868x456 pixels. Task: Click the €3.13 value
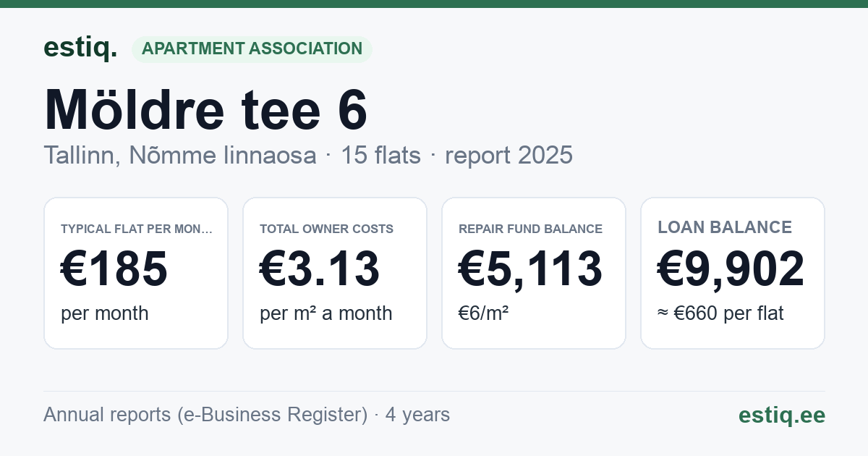tap(320, 269)
